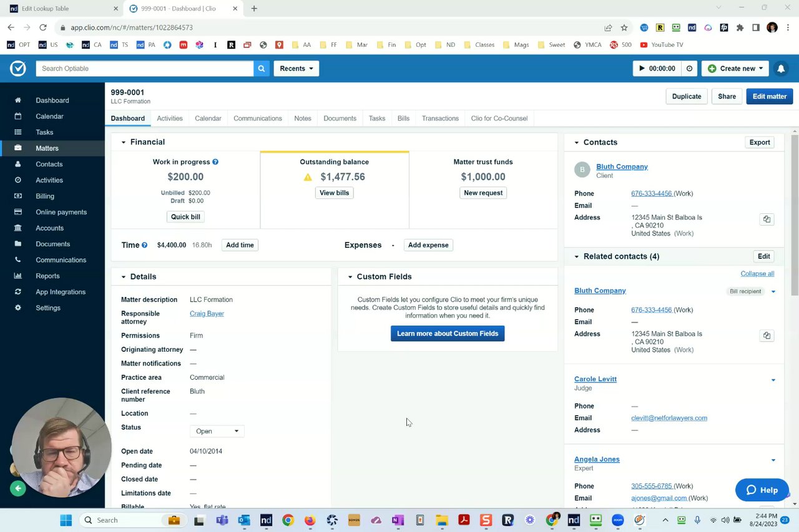Open Online payments in the sidebar

(x=52, y=212)
